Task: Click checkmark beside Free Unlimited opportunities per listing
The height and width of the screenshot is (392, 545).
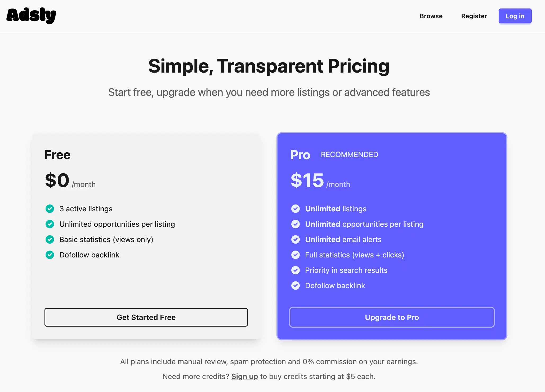Action: (x=50, y=224)
